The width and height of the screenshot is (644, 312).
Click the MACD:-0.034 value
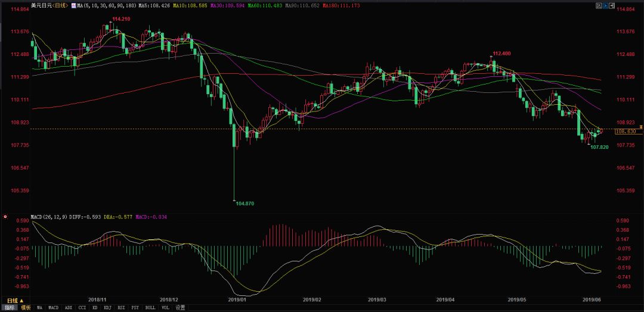tap(151, 217)
